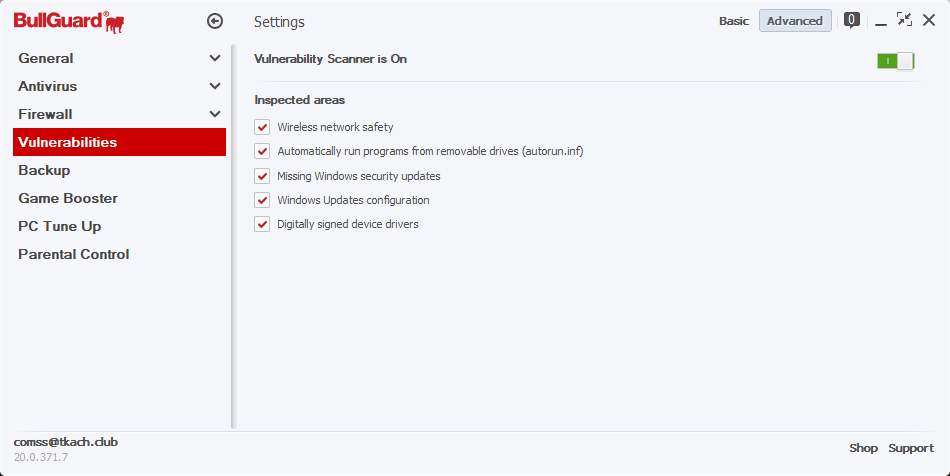Select Game Booster in the sidebar
The image size is (950, 476).
[68, 198]
